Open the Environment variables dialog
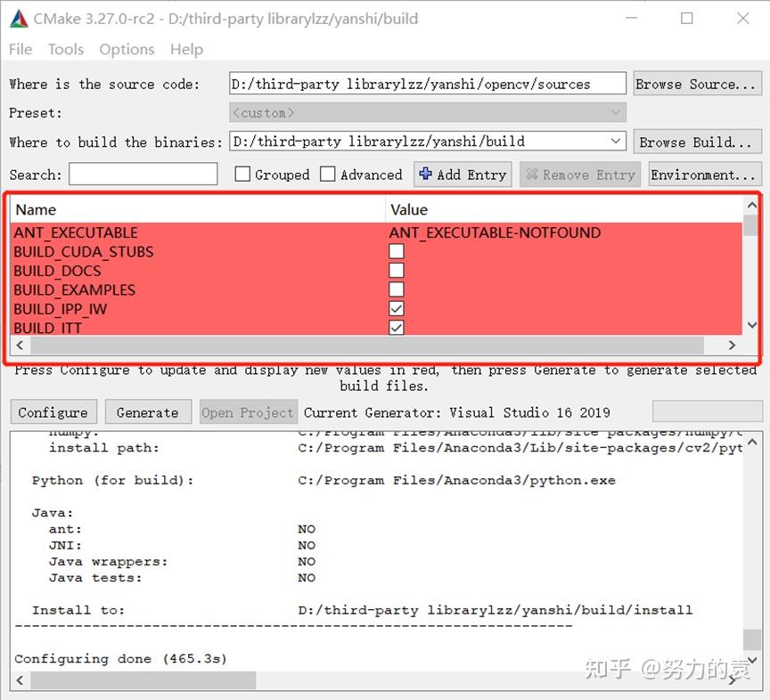The width and height of the screenshot is (770, 700). pyautogui.click(x=705, y=174)
